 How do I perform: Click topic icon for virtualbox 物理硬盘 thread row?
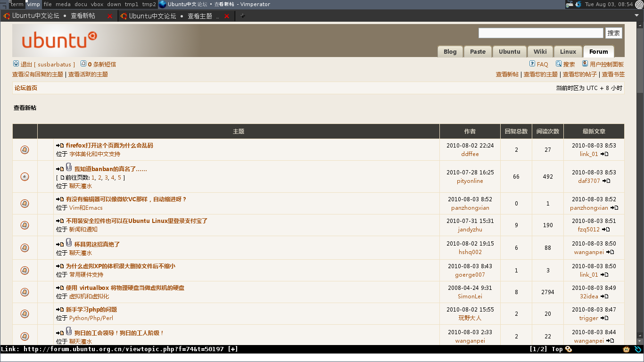click(x=25, y=292)
